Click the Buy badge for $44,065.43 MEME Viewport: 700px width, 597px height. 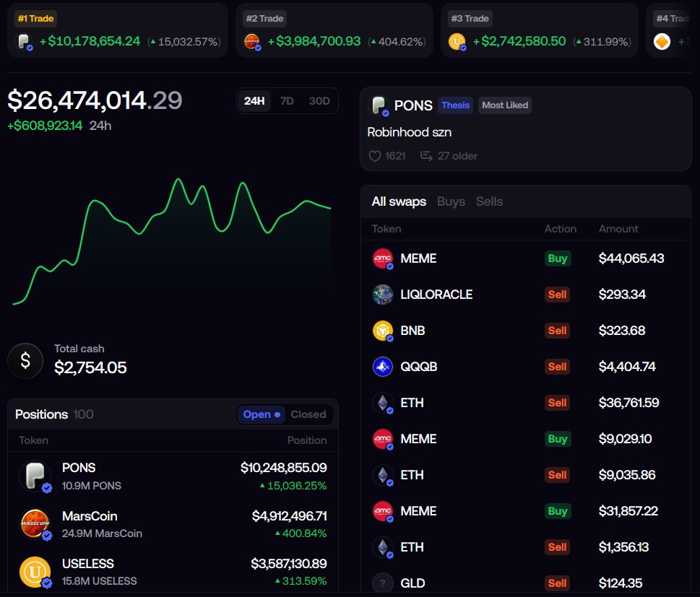pyautogui.click(x=557, y=258)
